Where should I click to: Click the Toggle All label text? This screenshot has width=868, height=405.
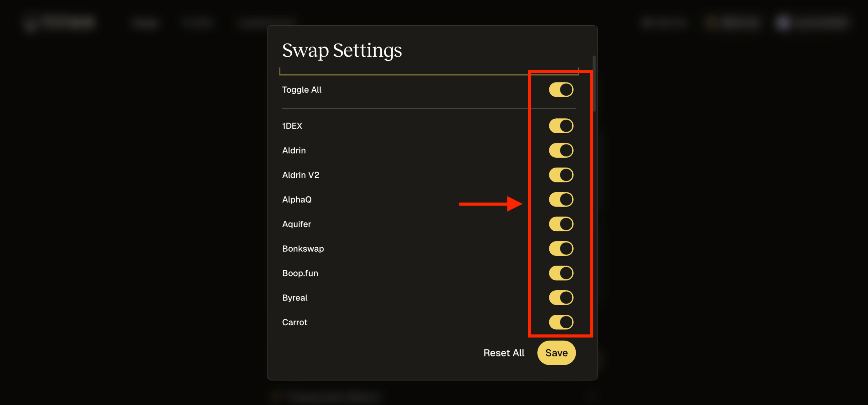[x=302, y=90]
